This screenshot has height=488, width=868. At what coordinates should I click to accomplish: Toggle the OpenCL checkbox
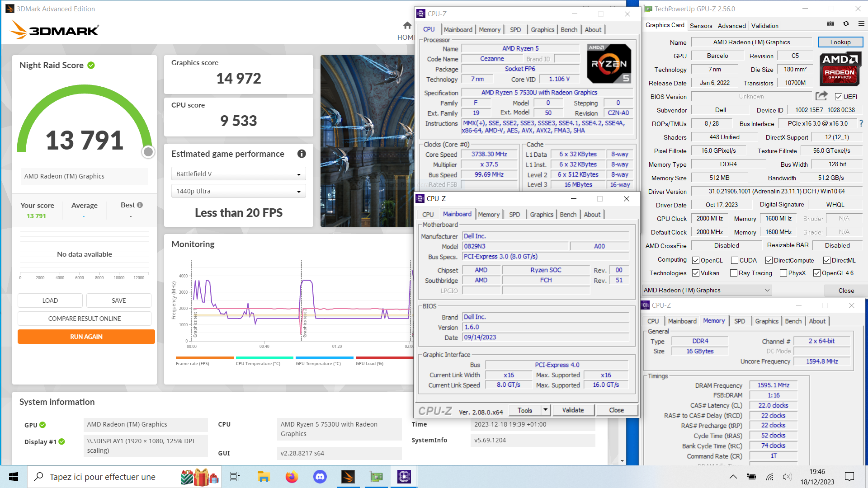(696, 260)
